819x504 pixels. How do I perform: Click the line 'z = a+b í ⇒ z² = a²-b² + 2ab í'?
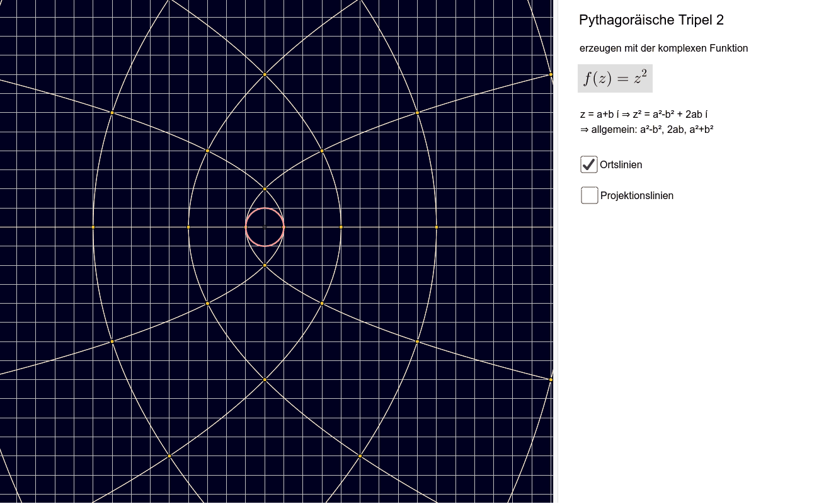pyautogui.click(x=644, y=114)
